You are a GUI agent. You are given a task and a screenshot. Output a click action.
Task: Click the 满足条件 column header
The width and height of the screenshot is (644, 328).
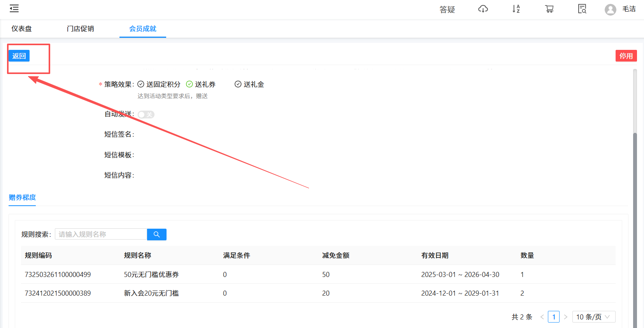(x=237, y=256)
